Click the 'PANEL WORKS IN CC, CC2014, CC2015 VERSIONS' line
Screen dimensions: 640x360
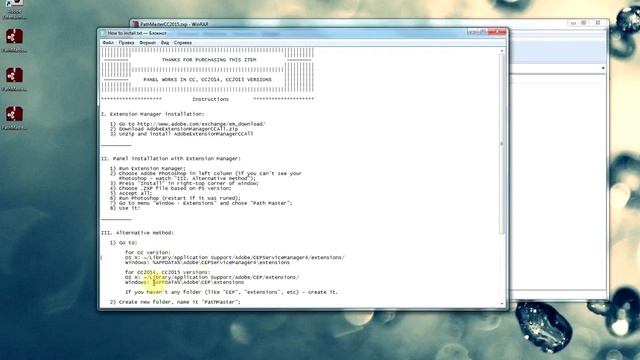coord(207,80)
